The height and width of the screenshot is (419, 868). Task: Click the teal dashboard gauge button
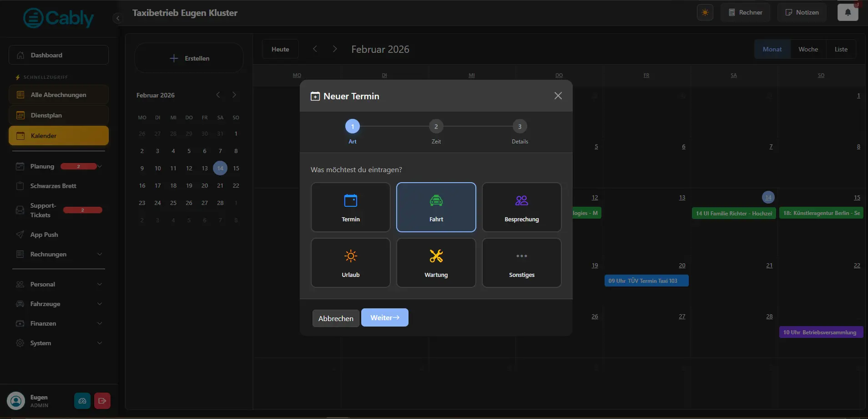(x=82, y=401)
